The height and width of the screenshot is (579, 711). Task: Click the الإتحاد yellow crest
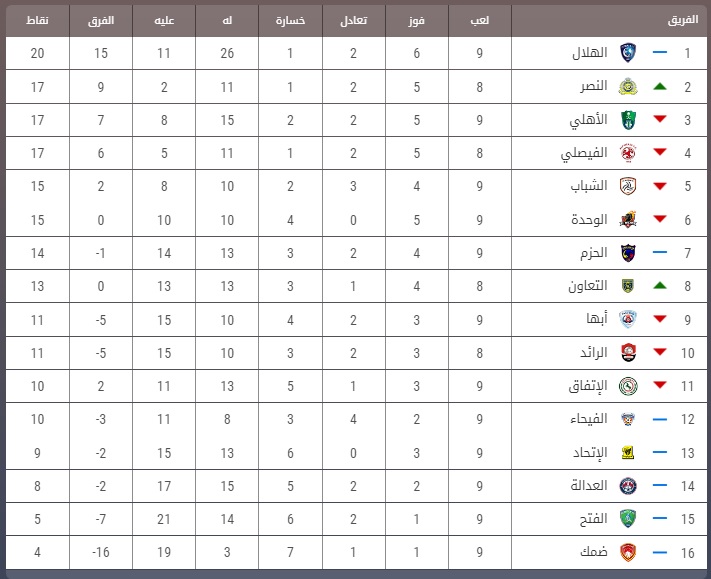pyautogui.click(x=628, y=452)
